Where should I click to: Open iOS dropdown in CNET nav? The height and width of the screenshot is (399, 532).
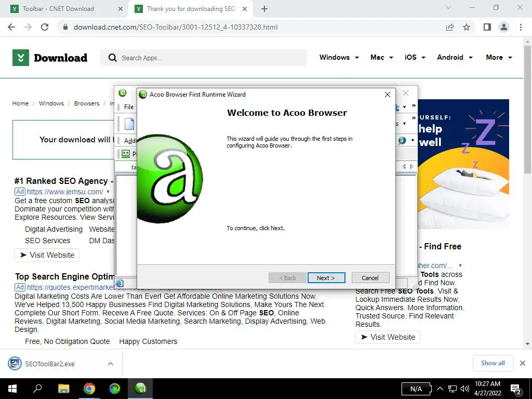click(415, 57)
